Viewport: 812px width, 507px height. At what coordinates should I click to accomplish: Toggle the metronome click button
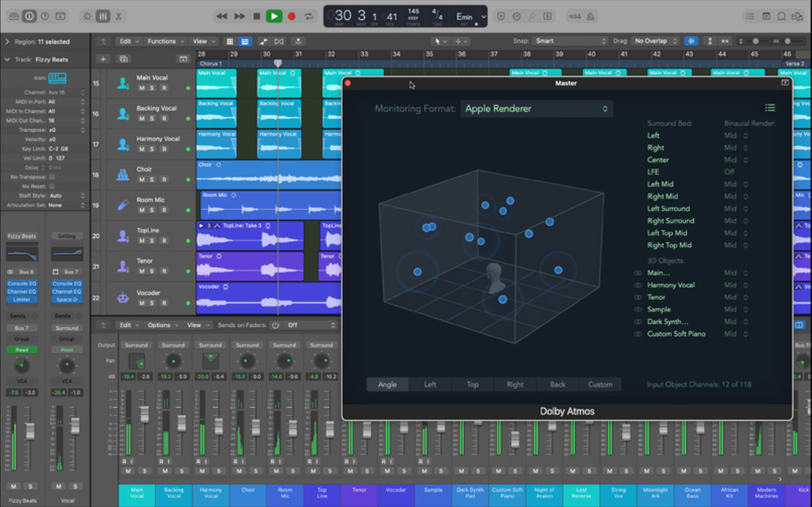[590, 16]
